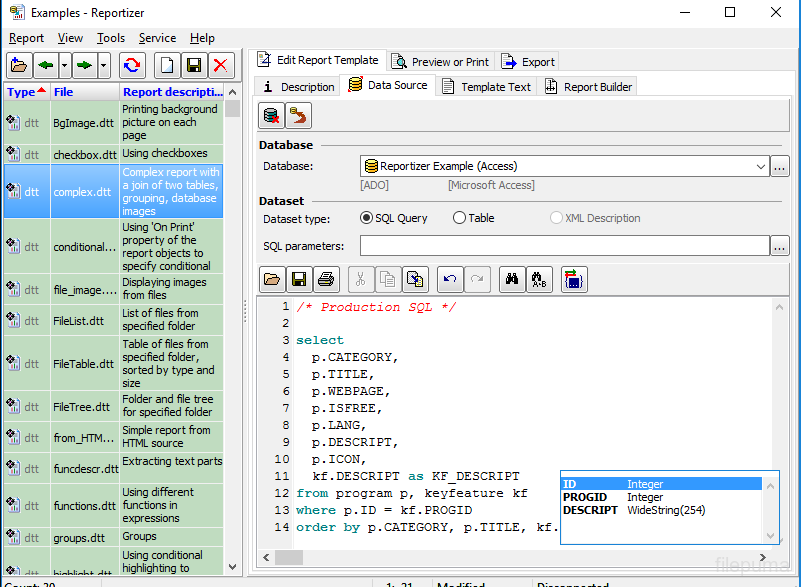
Task: Open the Database dropdown list
Action: [760, 167]
